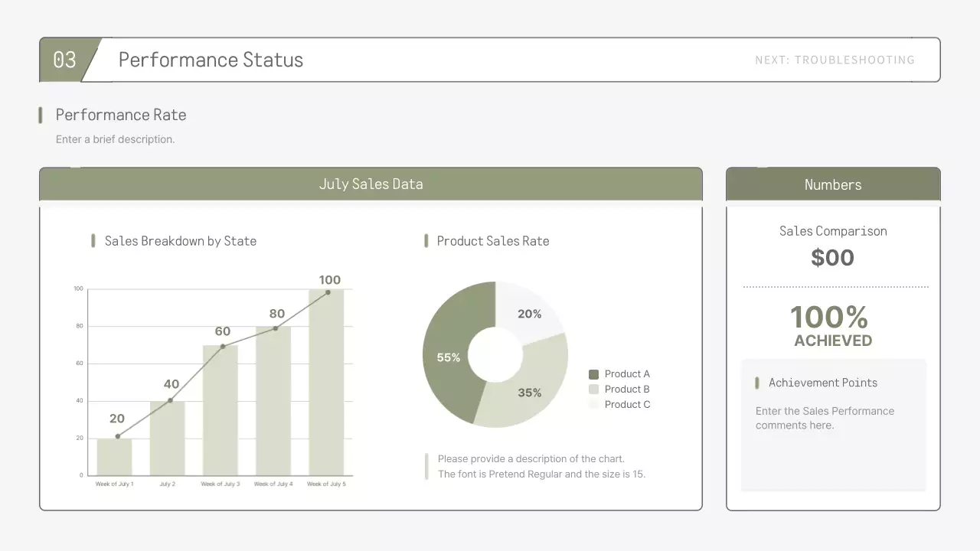Screen dimensions: 980x551
Task: Click the Sales Breakdown by State marker icon
Action: point(93,241)
